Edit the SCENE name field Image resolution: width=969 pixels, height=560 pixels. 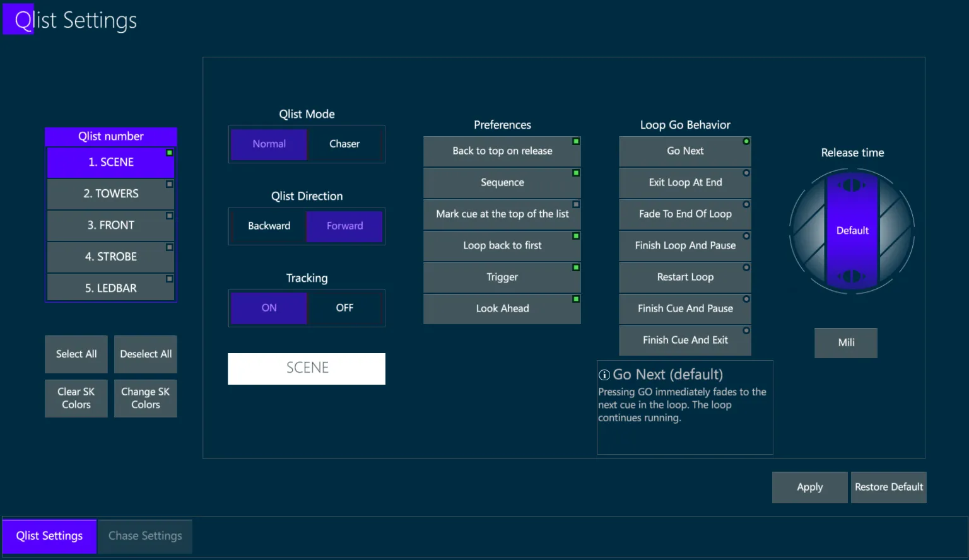[307, 368]
